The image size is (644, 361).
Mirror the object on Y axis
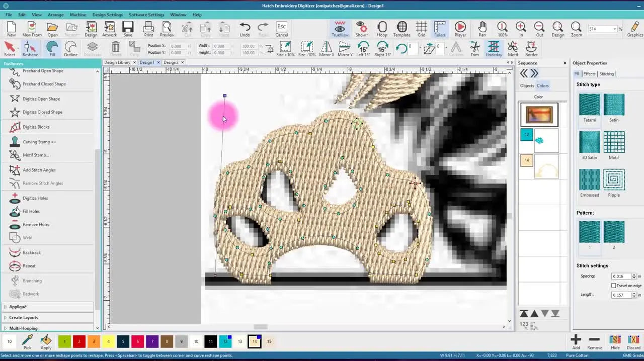(x=345, y=49)
